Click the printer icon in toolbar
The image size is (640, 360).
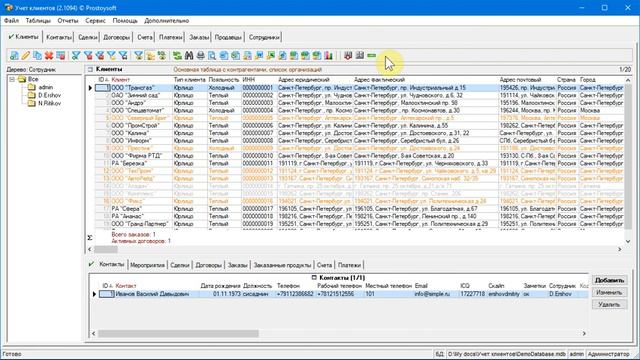(200, 56)
